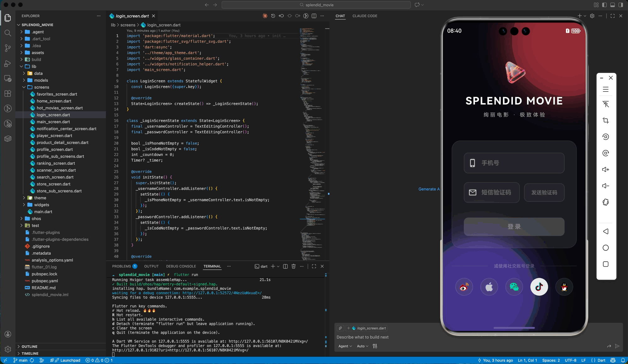Expand the widgets folder
Viewport: 628px width, 364px height.
(x=41, y=205)
